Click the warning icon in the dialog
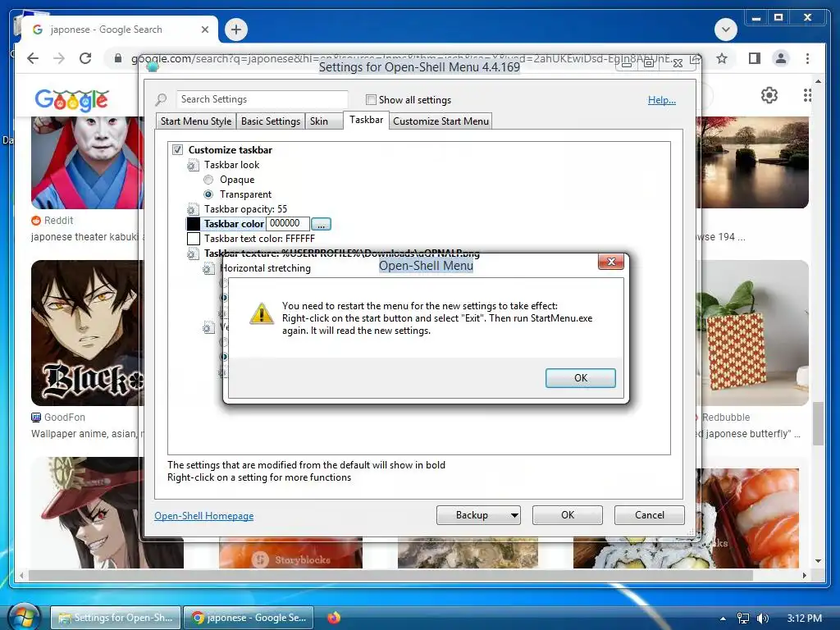This screenshot has height=630, width=840. pos(262,313)
